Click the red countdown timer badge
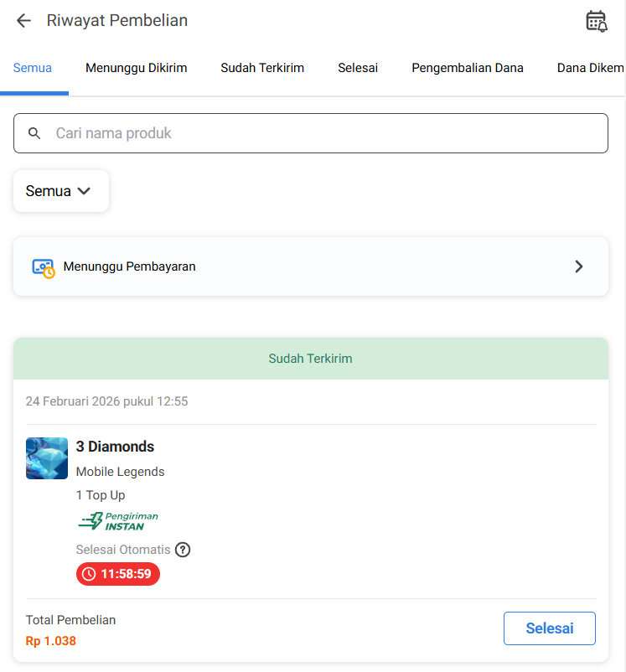The height and width of the screenshot is (672, 626). pyautogui.click(x=118, y=574)
